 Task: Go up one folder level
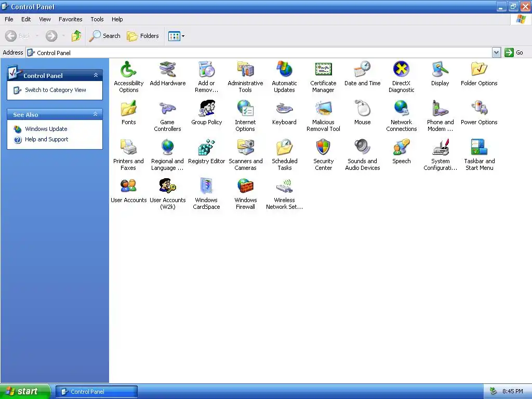pyautogui.click(x=76, y=36)
